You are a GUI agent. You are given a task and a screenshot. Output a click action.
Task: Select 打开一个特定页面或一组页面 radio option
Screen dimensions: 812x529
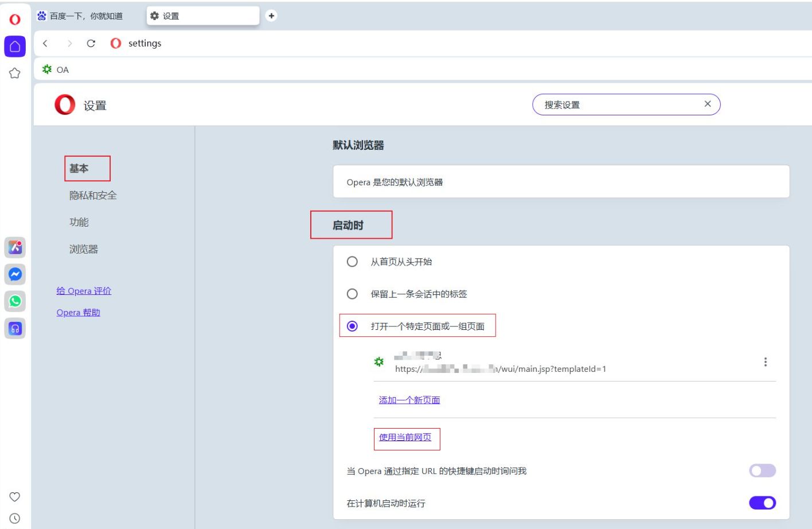click(x=352, y=326)
